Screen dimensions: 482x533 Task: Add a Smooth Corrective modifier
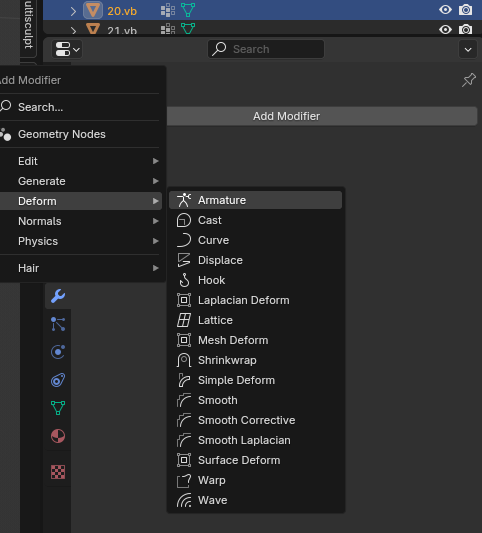click(256, 420)
